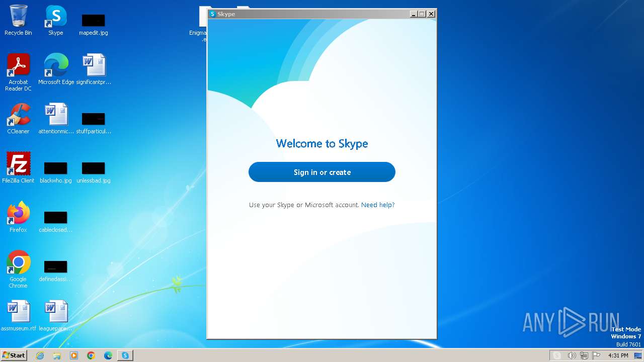Open the mapedit.jpg file icon
This screenshot has width=644, height=362.
click(94, 24)
